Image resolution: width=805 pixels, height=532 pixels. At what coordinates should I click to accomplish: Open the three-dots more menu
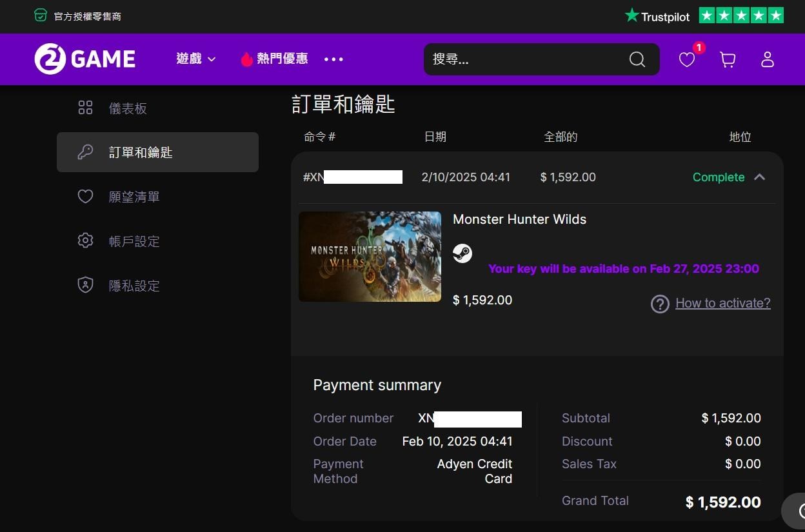[x=333, y=59]
